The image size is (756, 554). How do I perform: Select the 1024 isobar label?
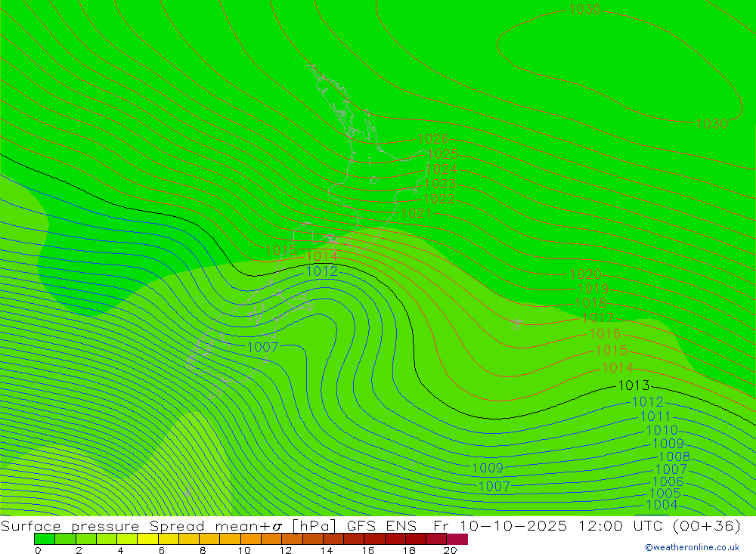tap(442, 169)
